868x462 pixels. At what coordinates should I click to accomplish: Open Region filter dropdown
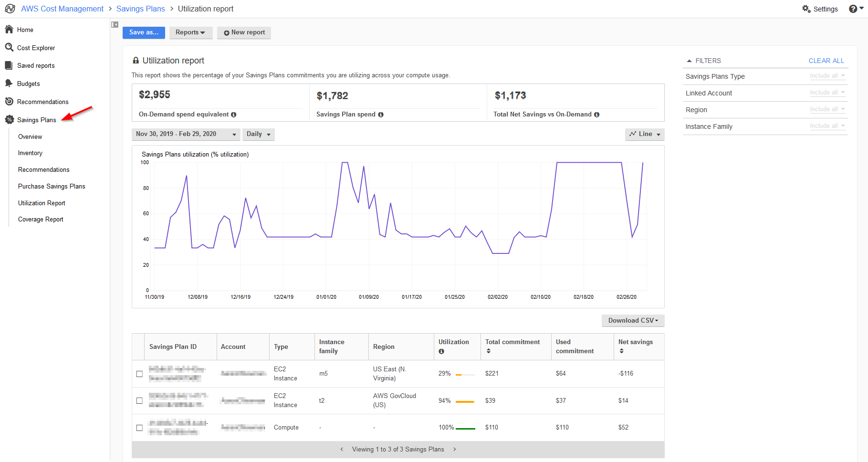tap(827, 109)
